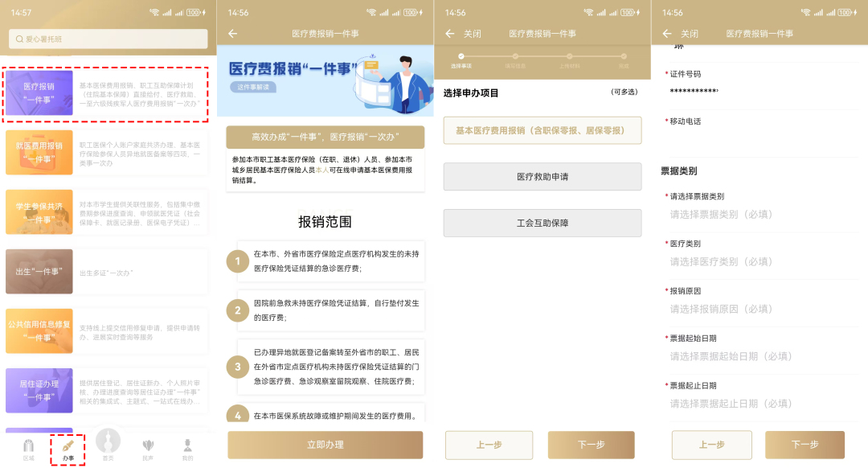Image resolution: width=868 pixels, height=468 pixels.
Task: Open 居住证办理"一件事" service entry
Action: tap(39, 390)
